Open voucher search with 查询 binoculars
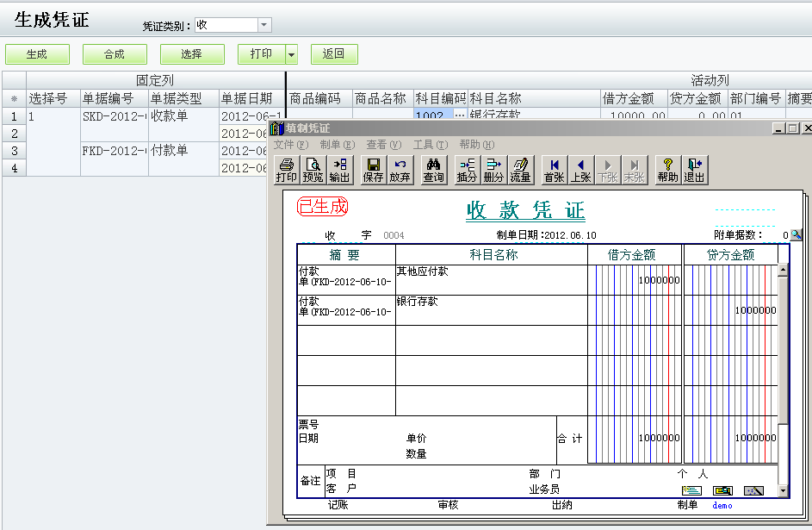Viewport: 812px width, 530px height. 433,170
